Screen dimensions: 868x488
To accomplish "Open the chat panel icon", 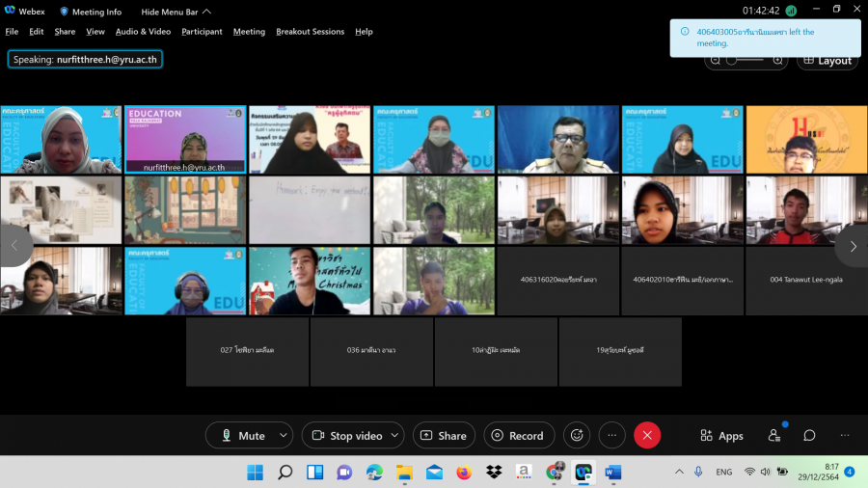I will click(809, 436).
